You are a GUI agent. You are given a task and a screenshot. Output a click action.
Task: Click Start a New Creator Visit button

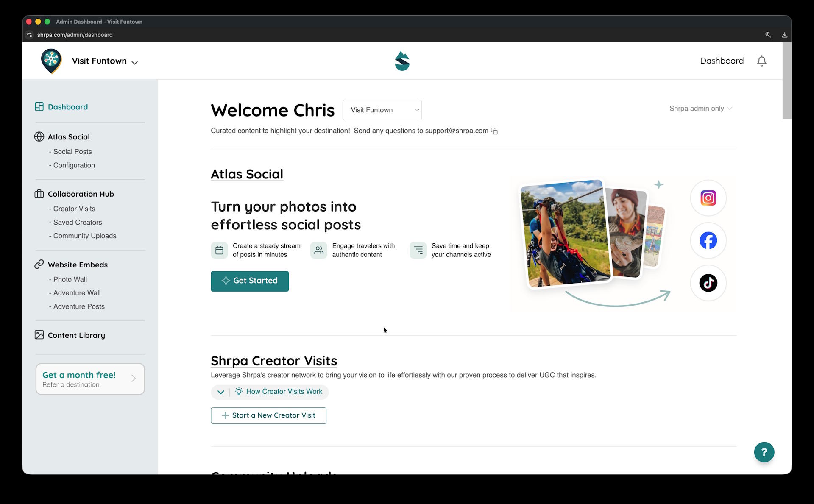pos(268,415)
